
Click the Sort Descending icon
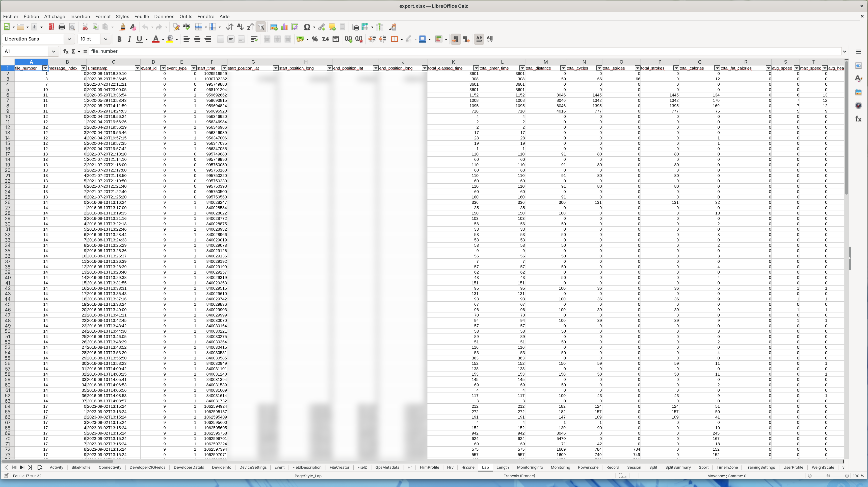251,27
